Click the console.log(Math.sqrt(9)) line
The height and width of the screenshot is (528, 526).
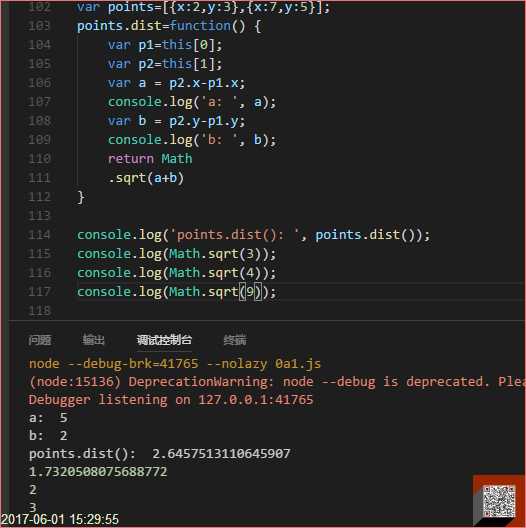pos(176,292)
